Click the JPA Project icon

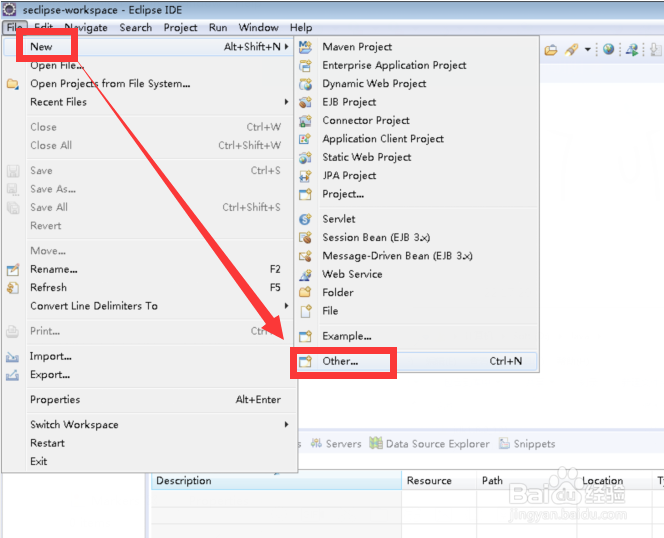[305, 176]
